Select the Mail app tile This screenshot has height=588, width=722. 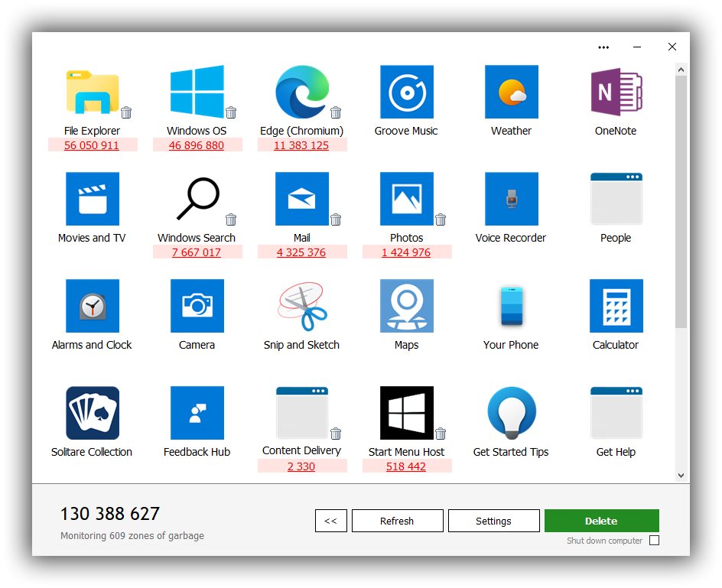302,199
